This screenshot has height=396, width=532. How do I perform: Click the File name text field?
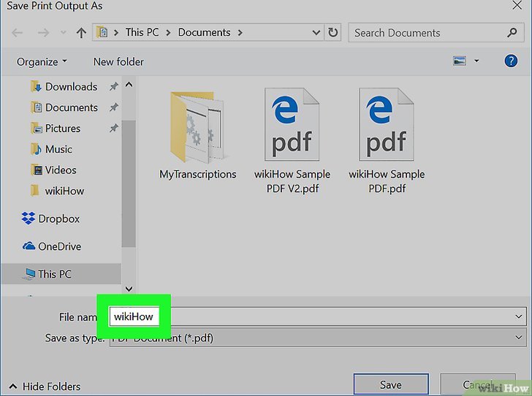pyautogui.click(x=318, y=316)
